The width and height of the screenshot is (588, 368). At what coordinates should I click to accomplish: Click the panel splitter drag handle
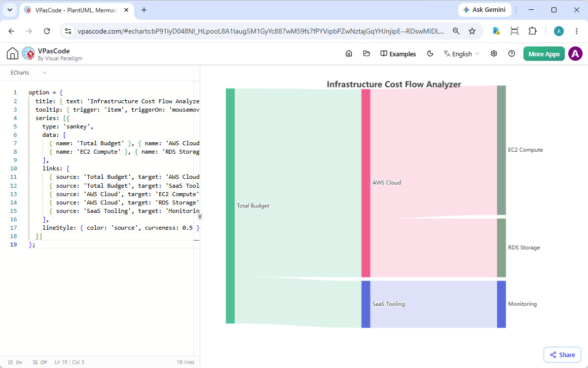(x=200, y=217)
